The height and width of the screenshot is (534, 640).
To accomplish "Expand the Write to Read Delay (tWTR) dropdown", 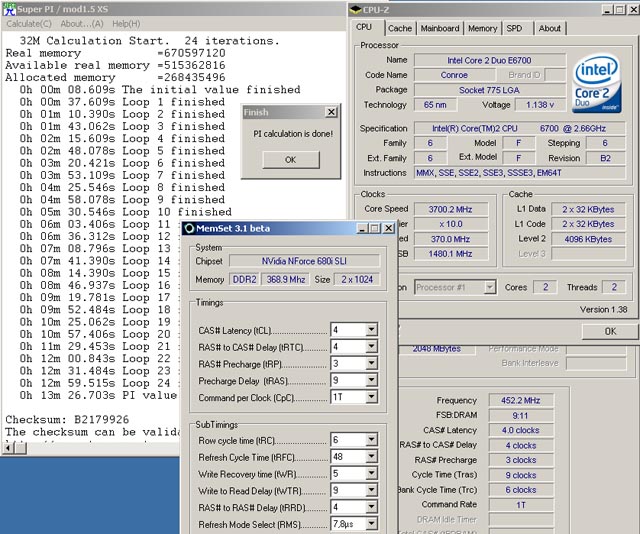I will click(x=371, y=490).
